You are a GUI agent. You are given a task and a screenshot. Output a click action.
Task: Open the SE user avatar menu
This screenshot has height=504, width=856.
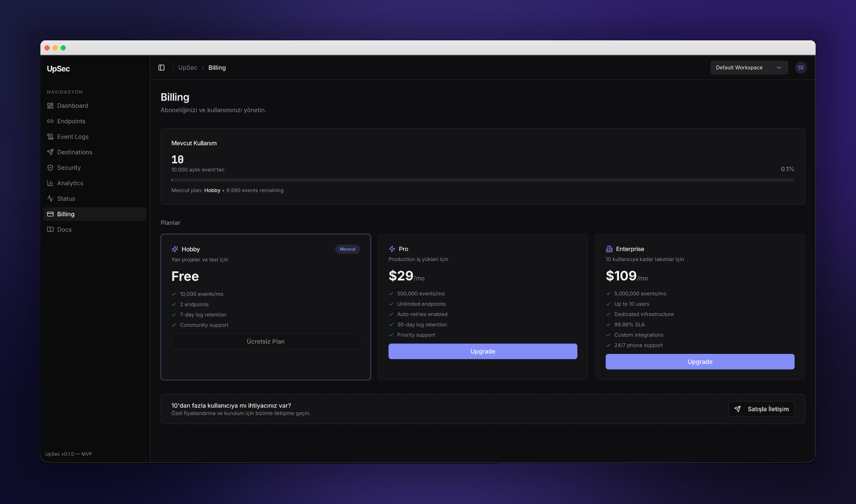(x=801, y=67)
